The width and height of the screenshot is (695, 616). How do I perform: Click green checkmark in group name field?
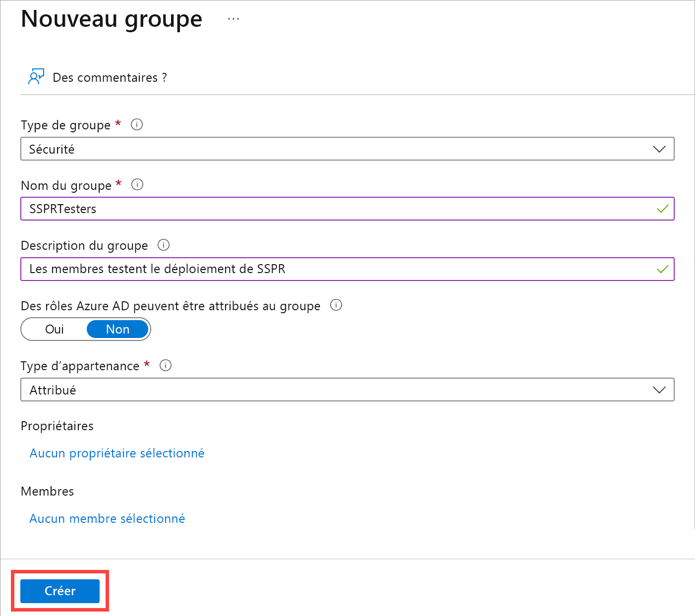[662, 209]
